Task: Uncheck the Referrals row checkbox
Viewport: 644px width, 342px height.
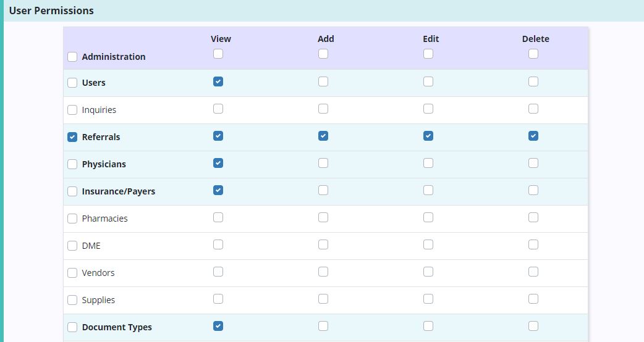Action: 72,137
